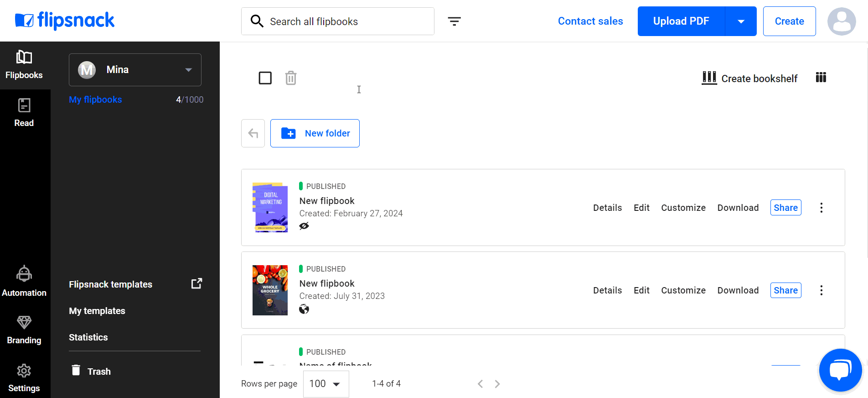Share the February 27 flipbook
The height and width of the screenshot is (398, 868).
[x=786, y=208]
